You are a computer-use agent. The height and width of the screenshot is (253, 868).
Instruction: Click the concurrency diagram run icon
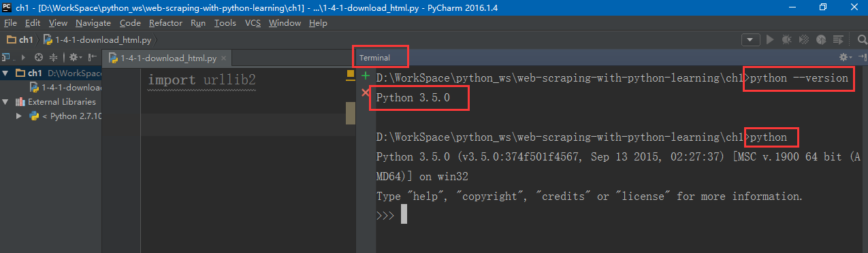tap(838, 39)
